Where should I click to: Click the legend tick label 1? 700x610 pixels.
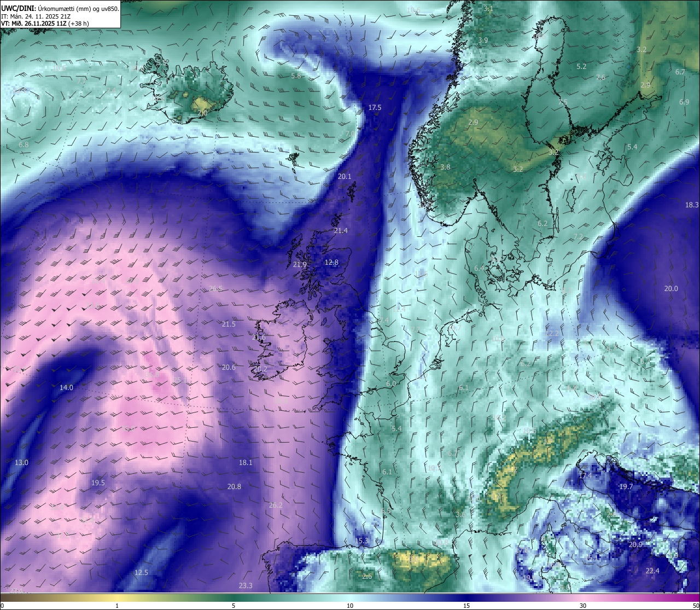click(117, 606)
